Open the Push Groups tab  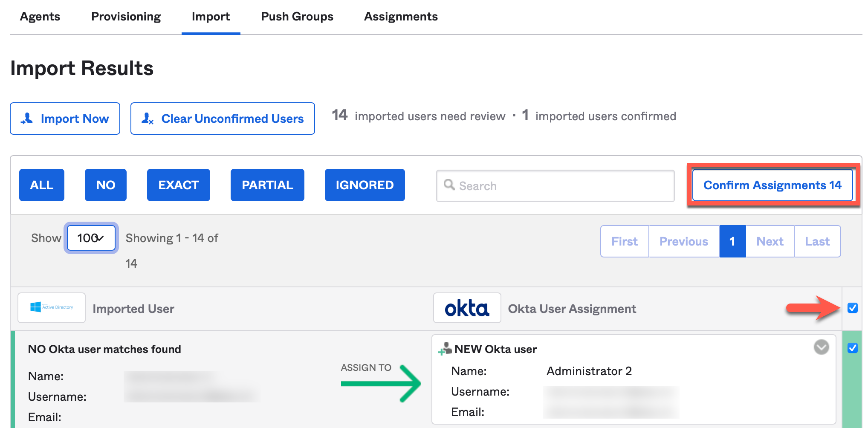[x=297, y=17]
